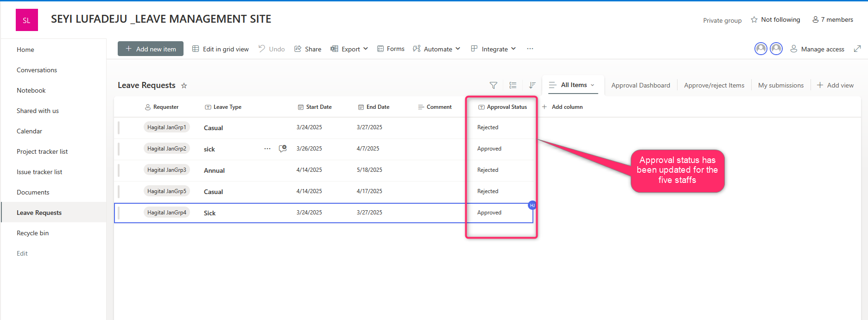Open Notebook in the left nav
This screenshot has width=868, height=320.
[31, 90]
